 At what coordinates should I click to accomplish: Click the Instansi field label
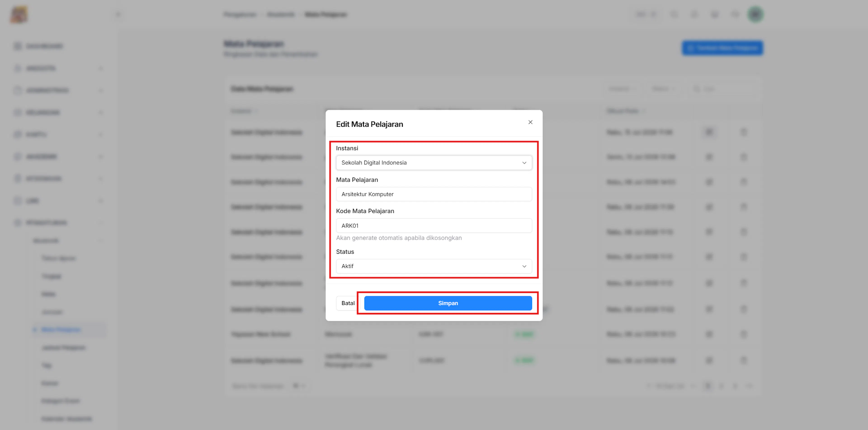click(347, 148)
